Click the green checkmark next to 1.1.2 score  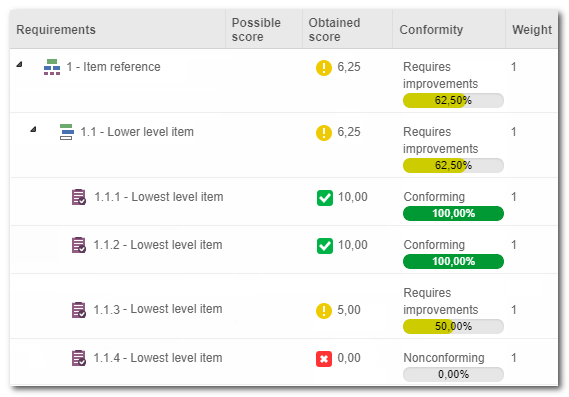325,246
